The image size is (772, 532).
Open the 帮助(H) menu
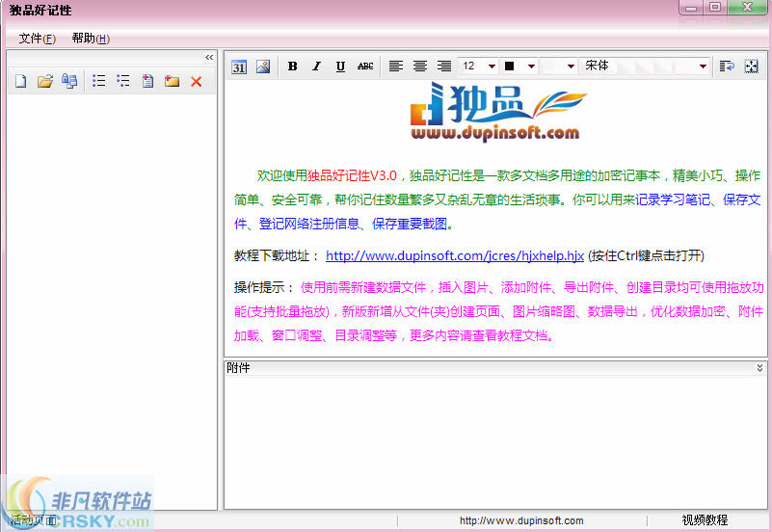click(91, 39)
